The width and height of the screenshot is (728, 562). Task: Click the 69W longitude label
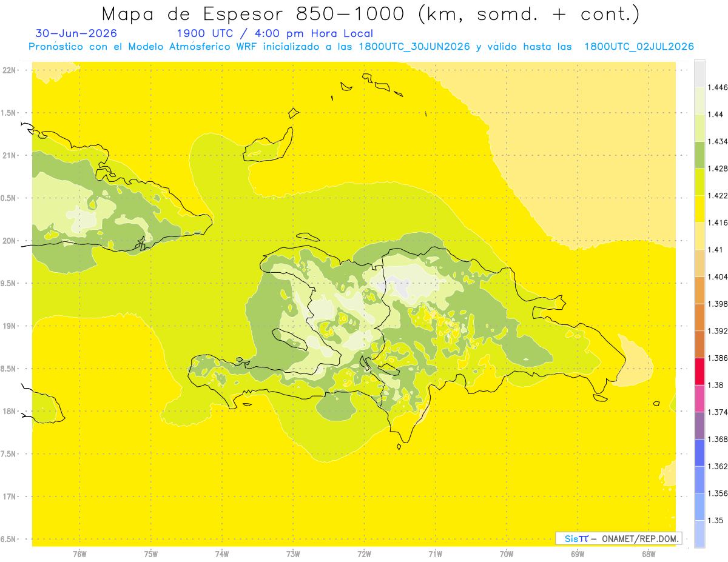pos(577,554)
